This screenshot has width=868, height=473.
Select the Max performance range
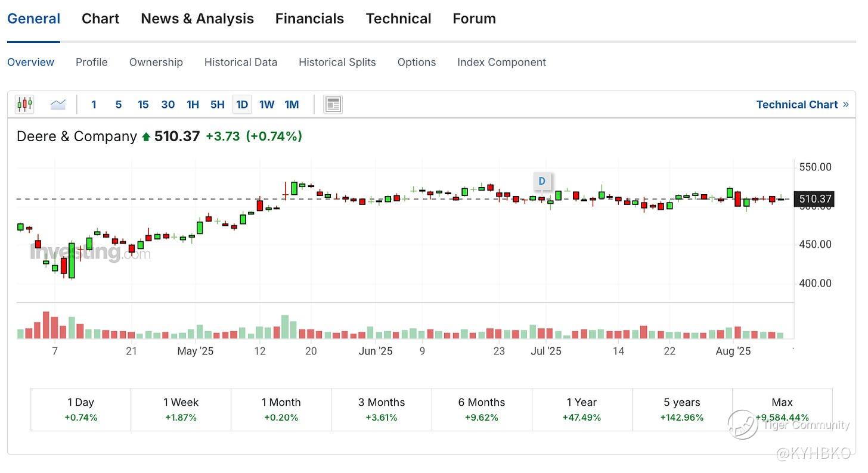(782, 409)
